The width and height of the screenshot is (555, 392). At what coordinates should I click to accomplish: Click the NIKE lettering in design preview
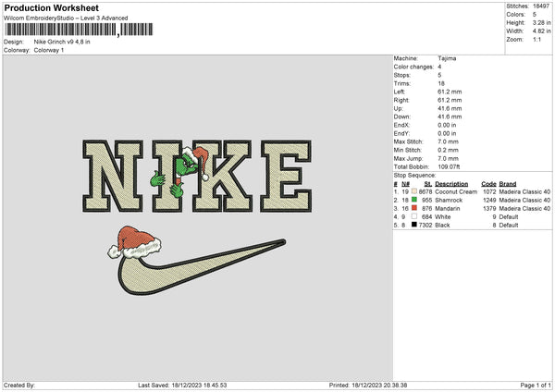coord(197,176)
